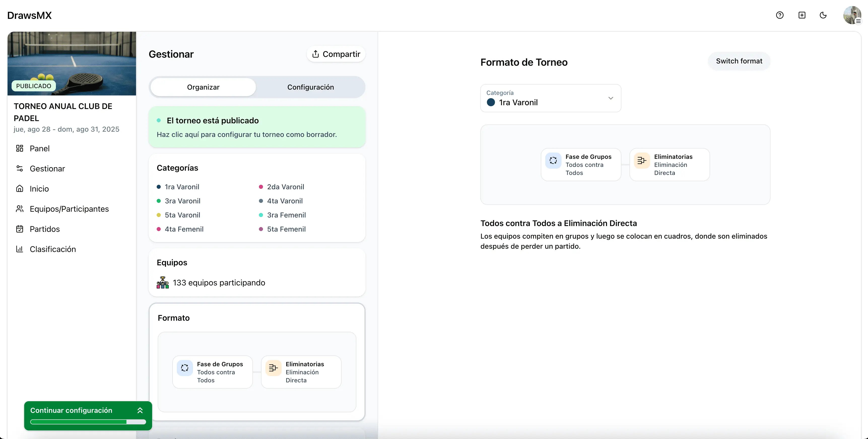Click Eliminatorias bracket icon in Formato card
This screenshot has height=439, width=868.
click(x=273, y=368)
